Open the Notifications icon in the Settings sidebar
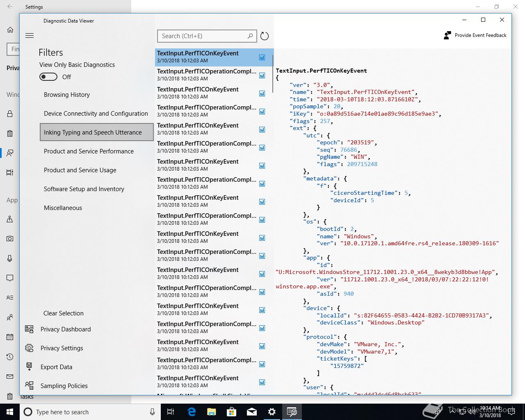 pos(10,278)
